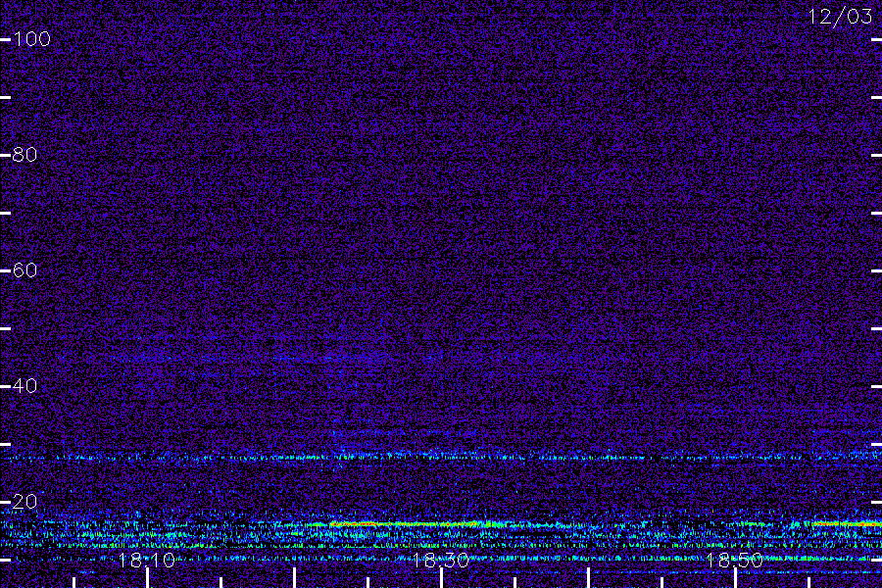Click the 100 frequency axis label
The height and width of the screenshot is (588, 882).
(31, 39)
